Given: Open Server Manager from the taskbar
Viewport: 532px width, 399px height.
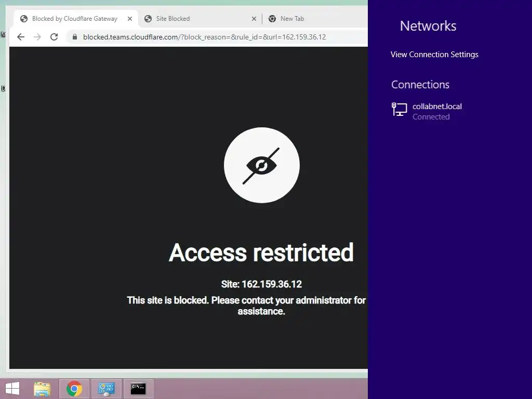Looking at the screenshot, I should (x=106, y=389).
